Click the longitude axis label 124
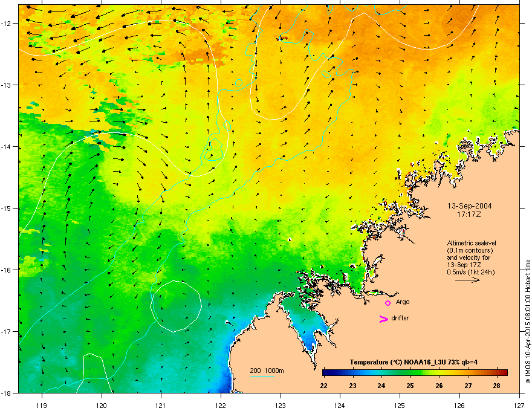532x411 pixels. click(340, 405)
